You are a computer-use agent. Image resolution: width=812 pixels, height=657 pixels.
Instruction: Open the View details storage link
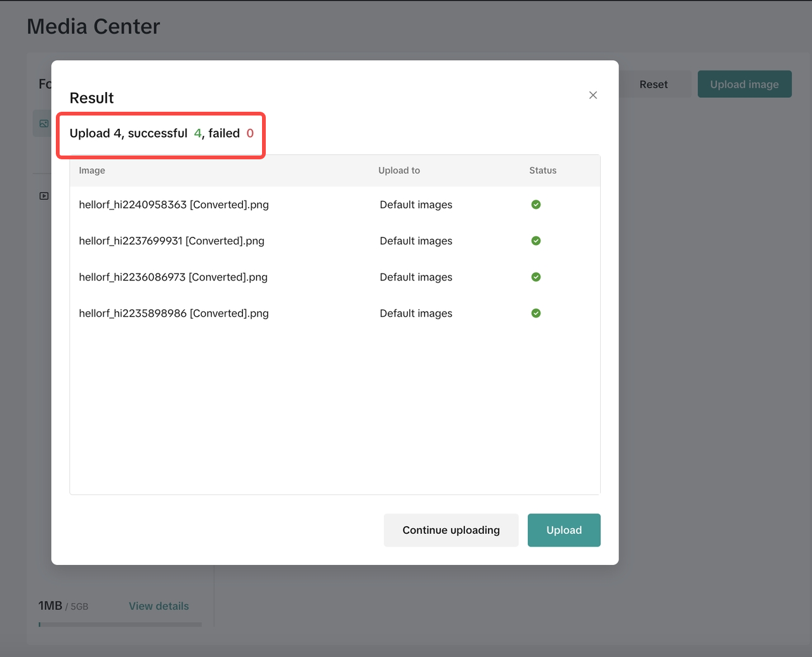pyautogui.click(x=159, y=606)
